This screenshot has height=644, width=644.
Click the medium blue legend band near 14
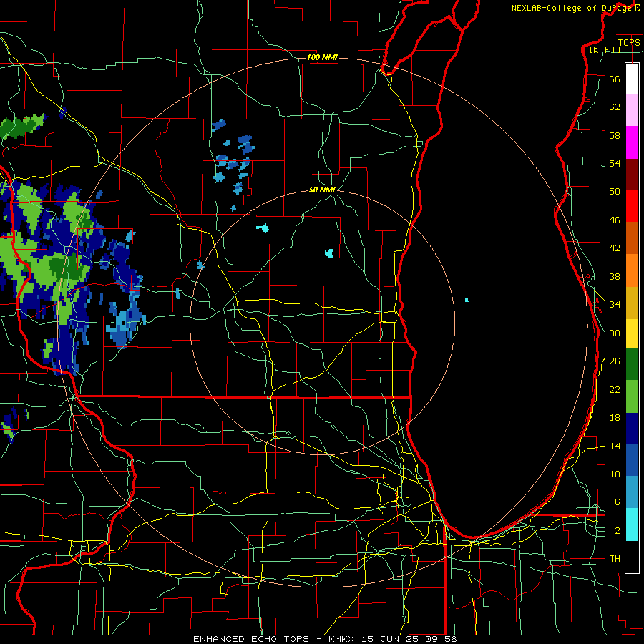[632, 460]
